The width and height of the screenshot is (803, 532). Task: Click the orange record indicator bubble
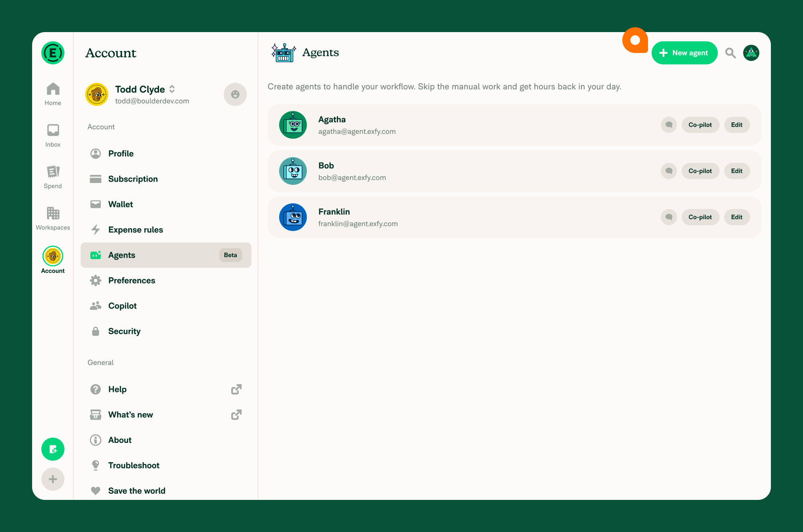pyautogui.click(x=635, y=40)
